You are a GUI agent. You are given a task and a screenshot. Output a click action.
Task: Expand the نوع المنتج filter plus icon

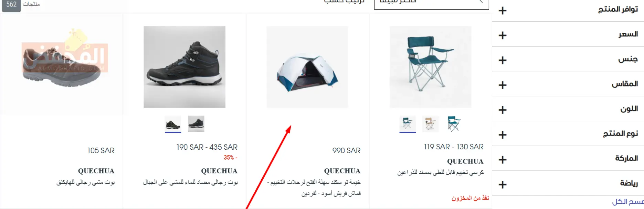pyautogui.click(x=503, y=135)
